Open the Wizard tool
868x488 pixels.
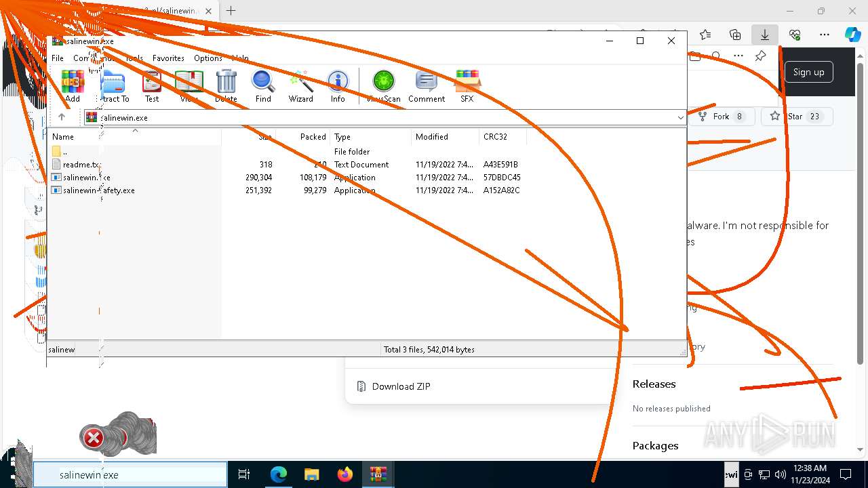tap(300, 86)
